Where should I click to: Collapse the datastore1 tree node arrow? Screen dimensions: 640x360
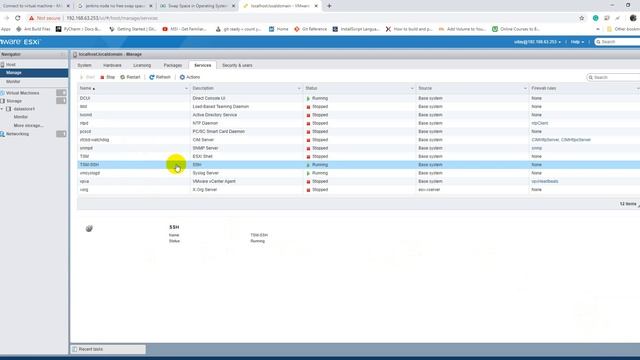pos(2,109)
